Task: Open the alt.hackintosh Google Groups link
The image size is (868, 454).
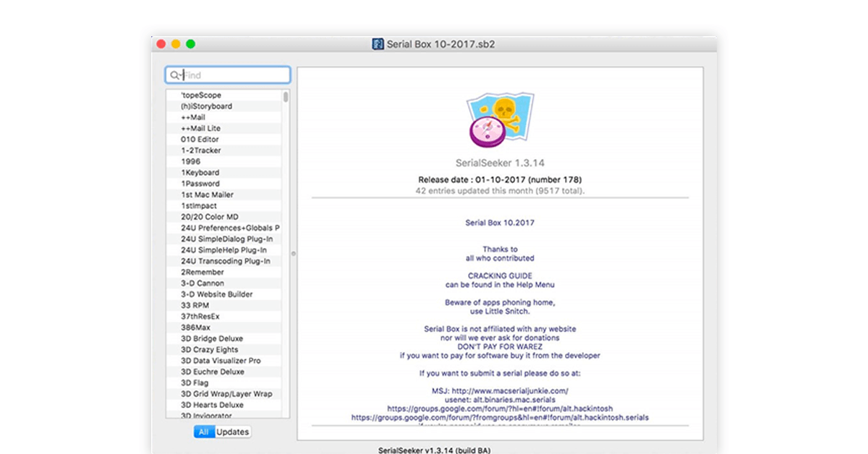Action: (501, 408)
